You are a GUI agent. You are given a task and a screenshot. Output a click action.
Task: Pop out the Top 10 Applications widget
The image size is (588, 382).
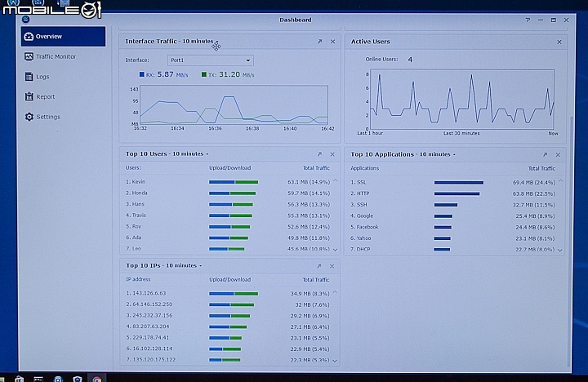pos(546,154)
